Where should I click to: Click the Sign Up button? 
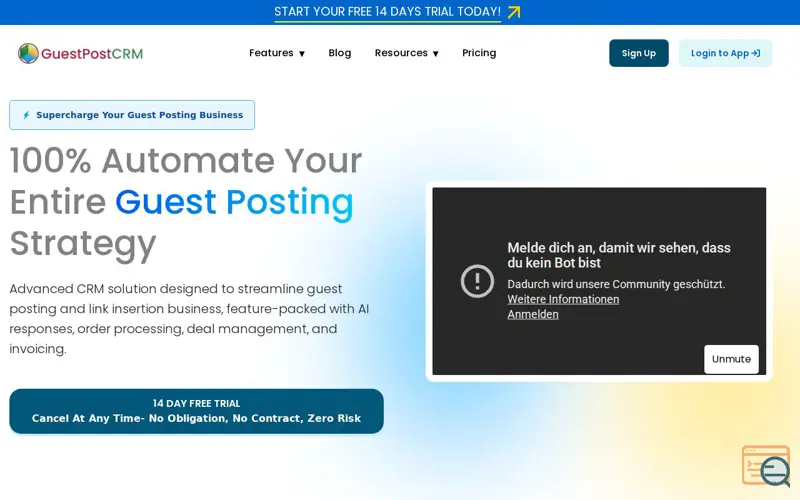pyautogui.click(x=639, y=53)
